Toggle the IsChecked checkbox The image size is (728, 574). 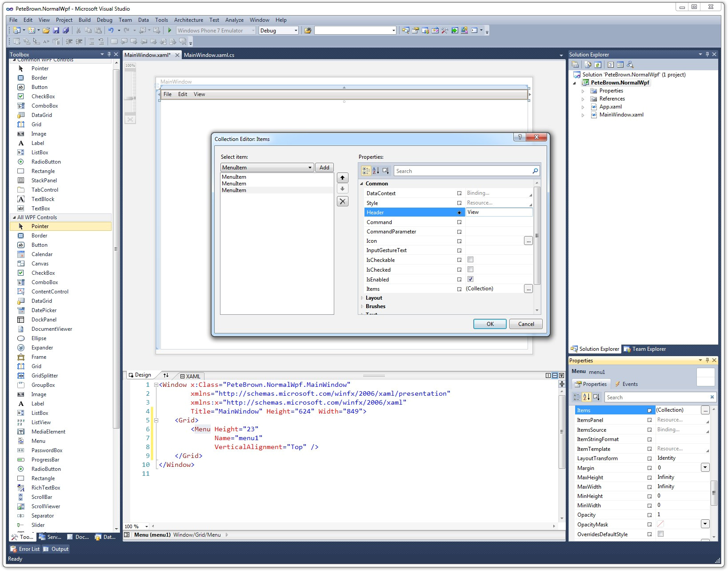pos(470,269)
